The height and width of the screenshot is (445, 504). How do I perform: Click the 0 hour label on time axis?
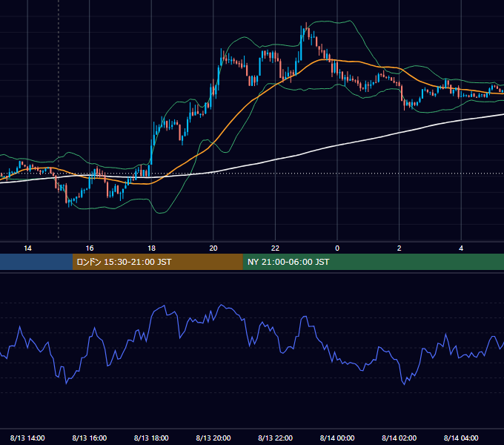(337, 248)
